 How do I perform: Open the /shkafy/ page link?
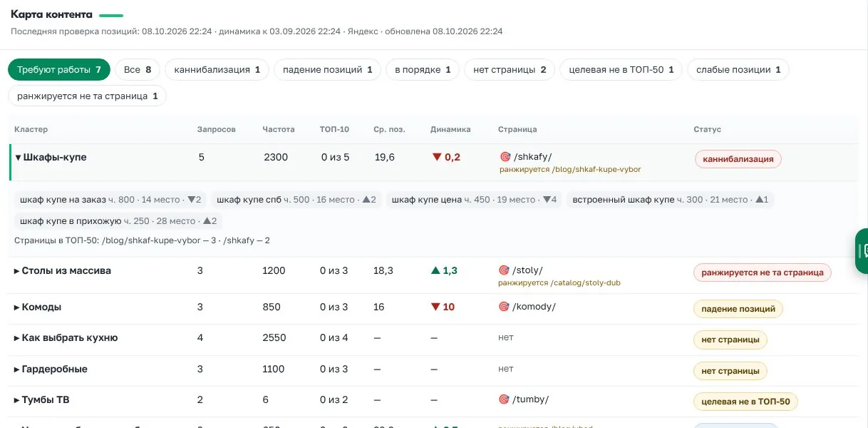pyautogui.click(x=532, y=157)
